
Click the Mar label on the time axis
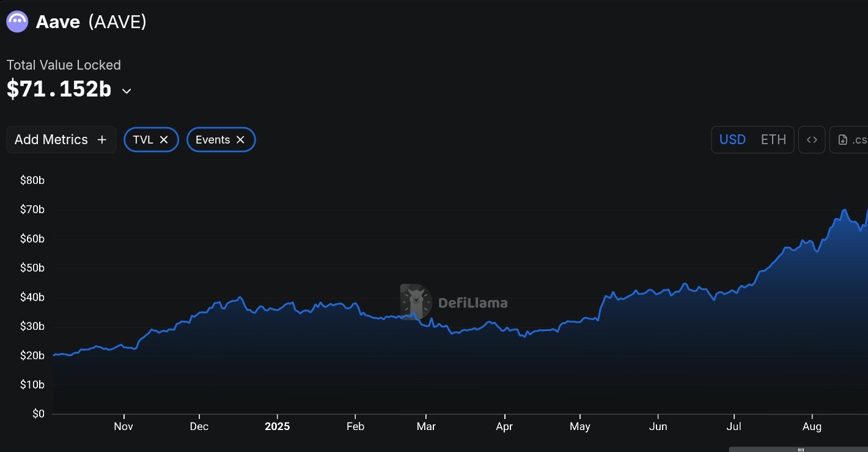426,426
